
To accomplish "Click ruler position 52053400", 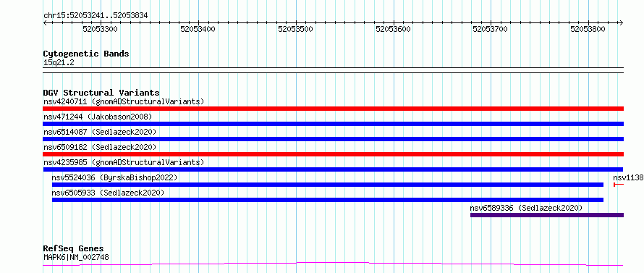I will [x=198, y=29].
